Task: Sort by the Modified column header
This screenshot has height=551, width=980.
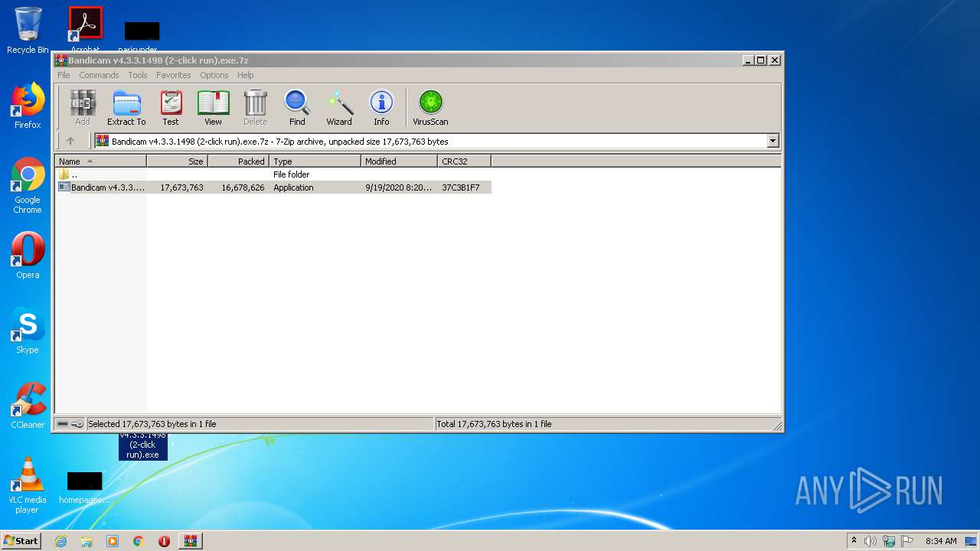Action: click(x=399, y=161)
